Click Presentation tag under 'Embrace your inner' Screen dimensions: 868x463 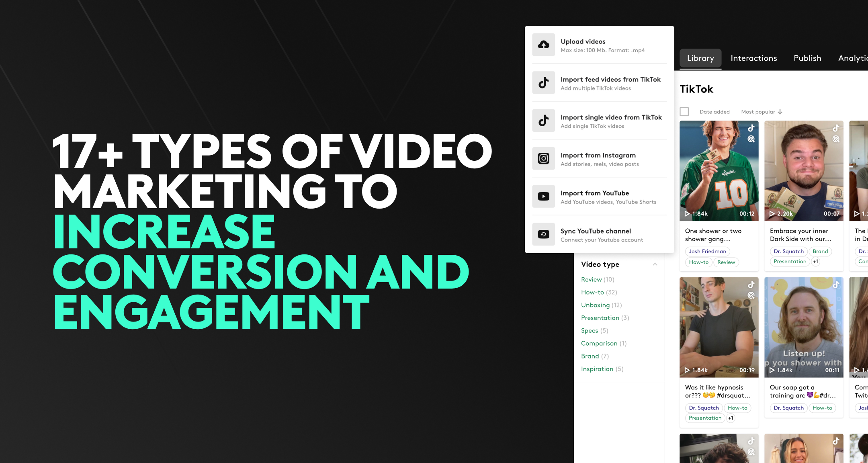790,262
